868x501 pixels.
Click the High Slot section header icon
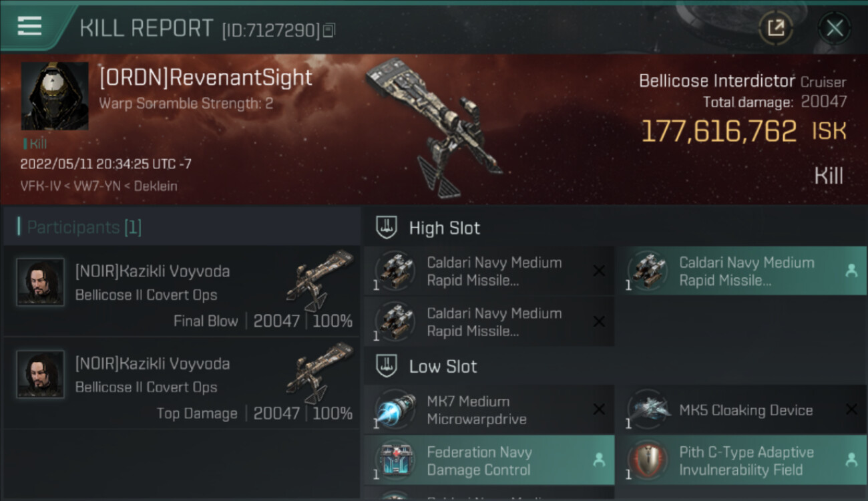coord(387,228)
